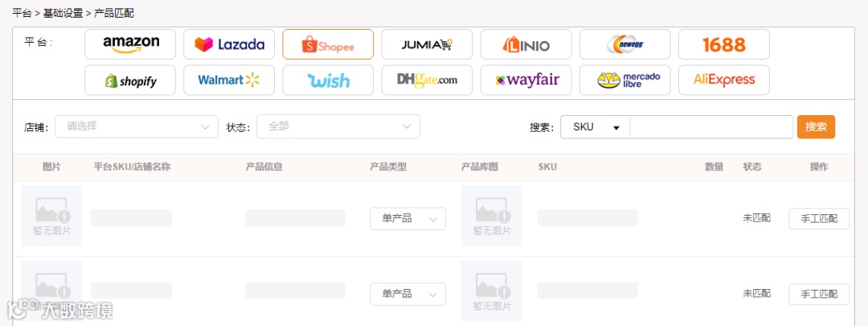Open the 状态 status dropdown
Viewport: 868px width, 326px height.
point(338,126)
